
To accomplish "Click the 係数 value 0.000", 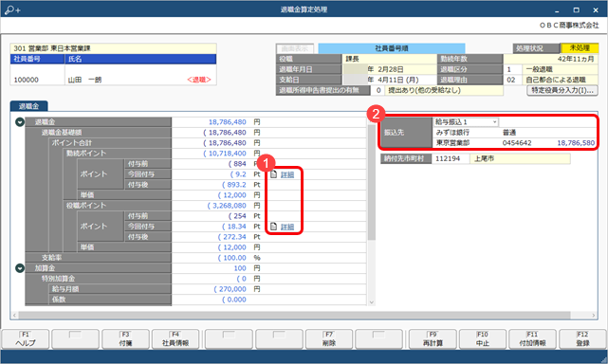I will 234,300.
